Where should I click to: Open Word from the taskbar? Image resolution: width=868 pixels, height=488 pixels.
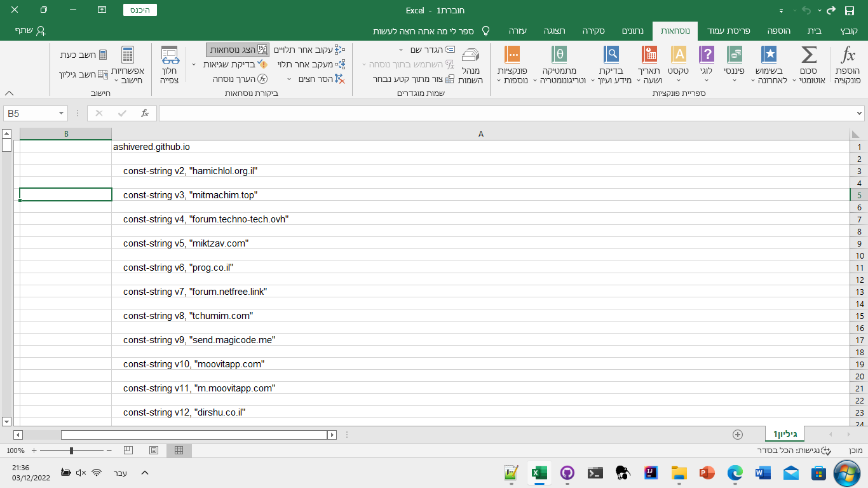point(763,473)
